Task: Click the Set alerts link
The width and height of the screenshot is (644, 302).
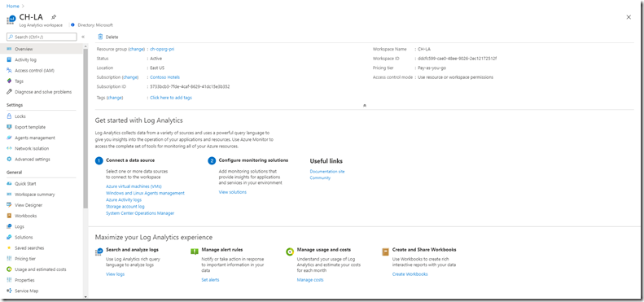Action: click(210, 280)
